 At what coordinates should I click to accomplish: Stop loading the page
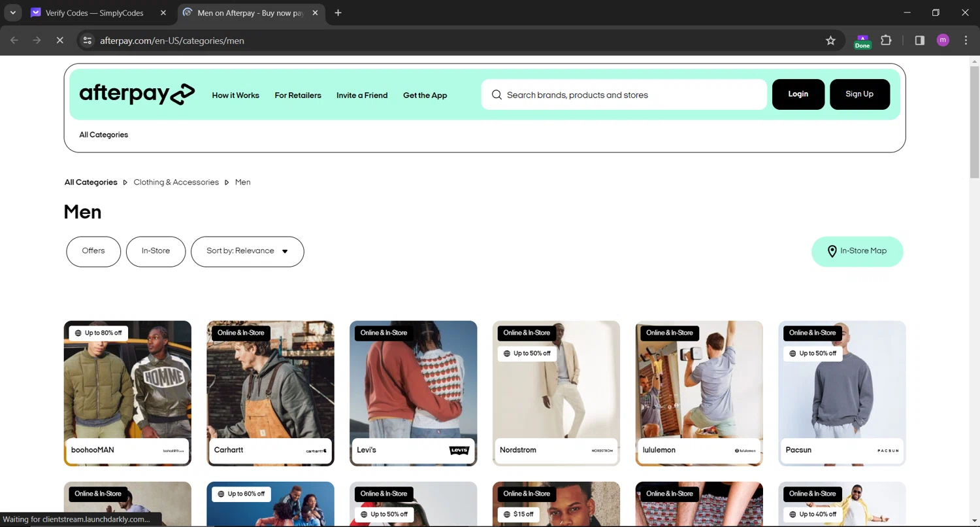(59, 41)
